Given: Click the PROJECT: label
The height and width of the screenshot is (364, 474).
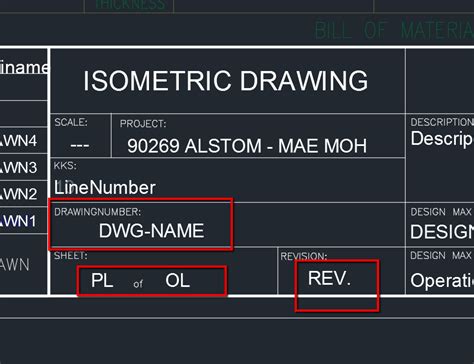Looking at the screenshot, I should (143, 124).
